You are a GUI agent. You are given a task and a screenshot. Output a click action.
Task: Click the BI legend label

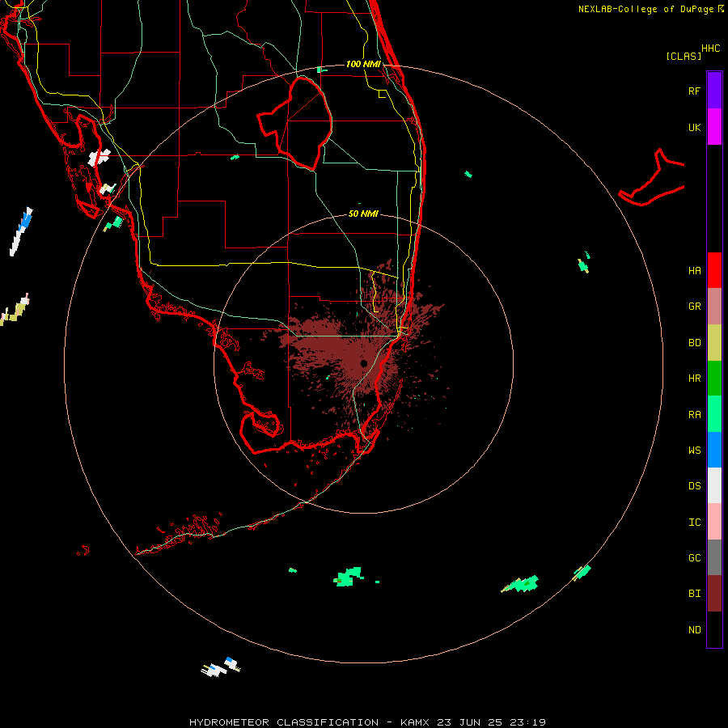click(x=694, y=594)
